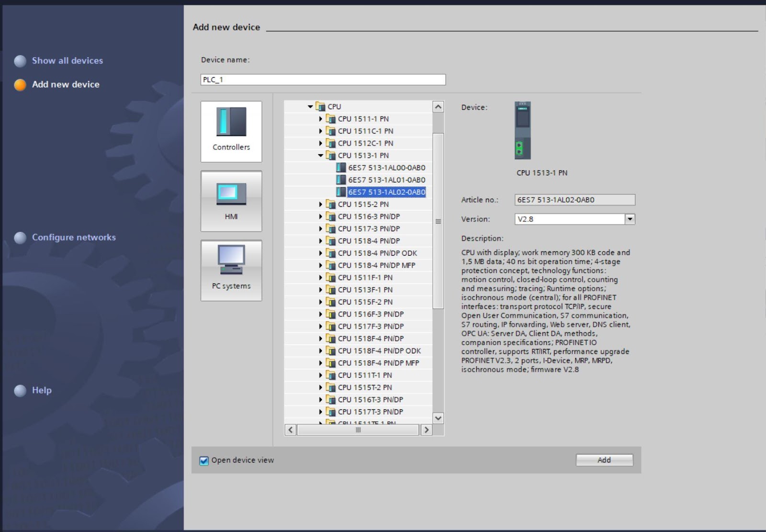Click the device tree horizontal scrollbar thumb
This screenshot has height=532, width=766.
point(358,430)
